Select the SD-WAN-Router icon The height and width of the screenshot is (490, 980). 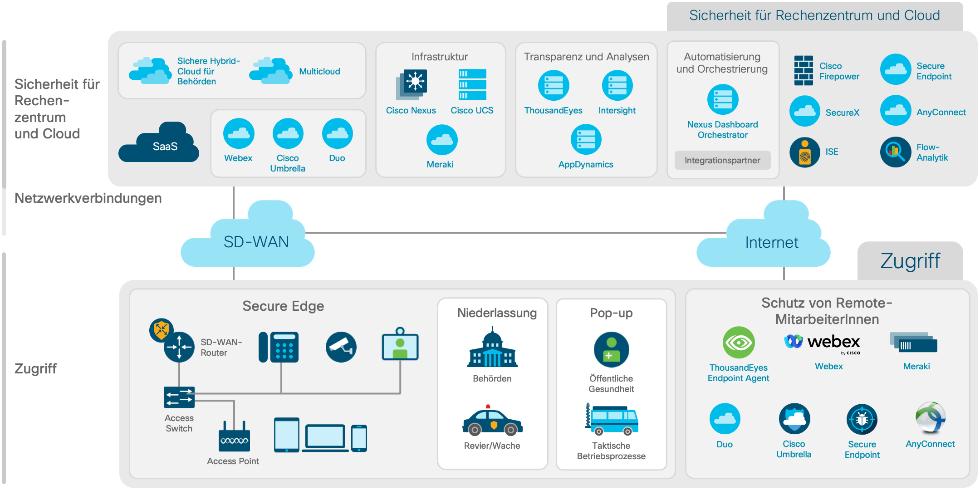[x=179, y=347]
